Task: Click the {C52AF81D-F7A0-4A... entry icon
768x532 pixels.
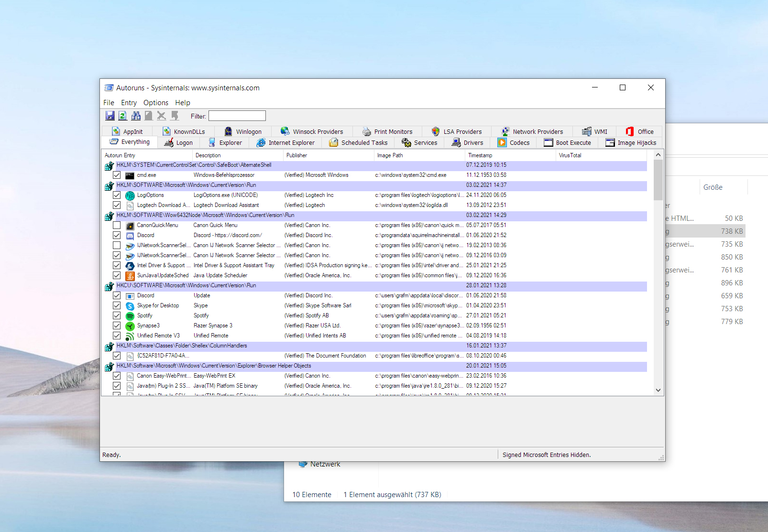Action: pos(130,356)
